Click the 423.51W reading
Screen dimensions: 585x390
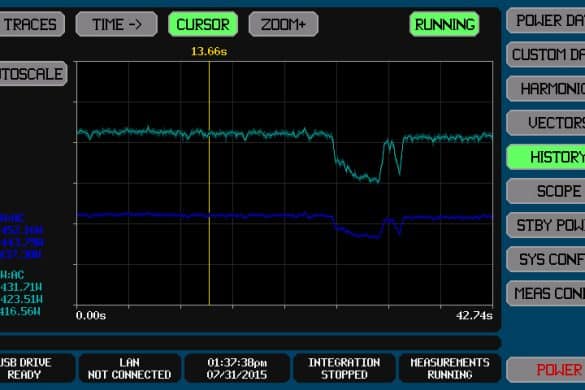pyautogui.click(x=21, y=299)
